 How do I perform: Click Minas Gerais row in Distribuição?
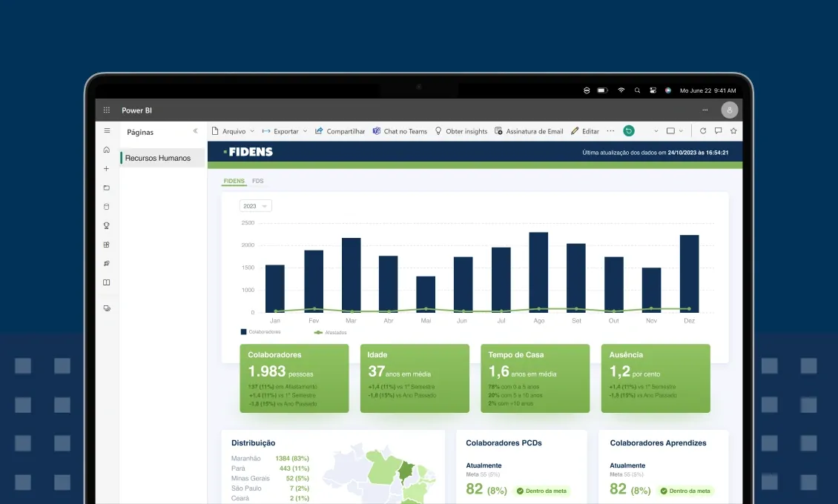click(270, 478)
